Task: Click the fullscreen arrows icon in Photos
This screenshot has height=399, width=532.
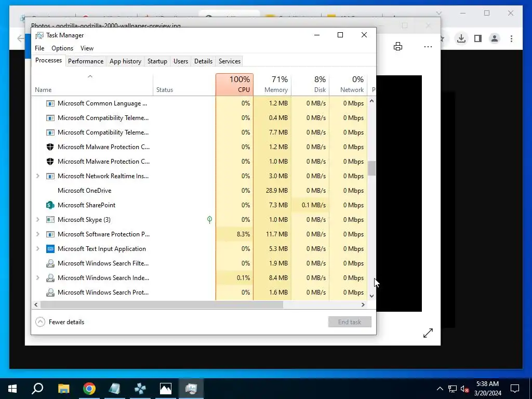Action: (x=428, y=333)
